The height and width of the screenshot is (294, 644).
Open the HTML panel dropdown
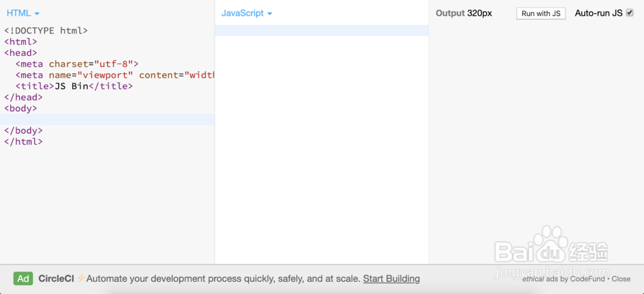pyautogui.click(x=23, y=14)
